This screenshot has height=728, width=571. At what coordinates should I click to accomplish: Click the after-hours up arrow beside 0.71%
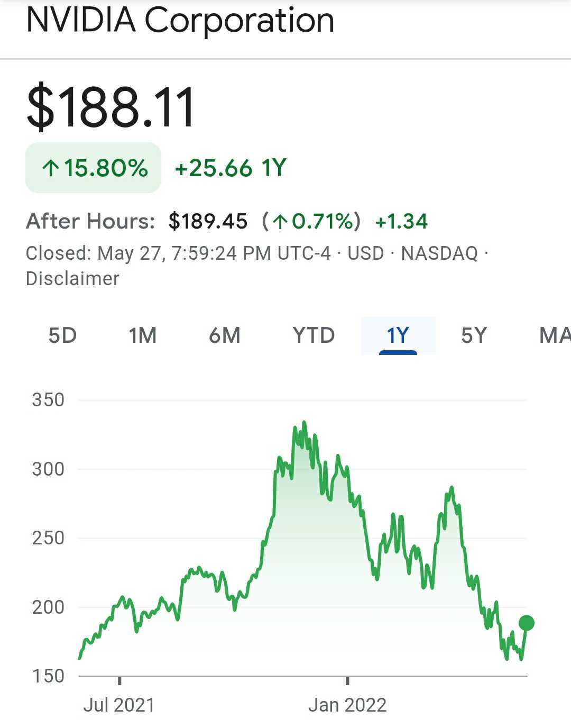(279, 221)
